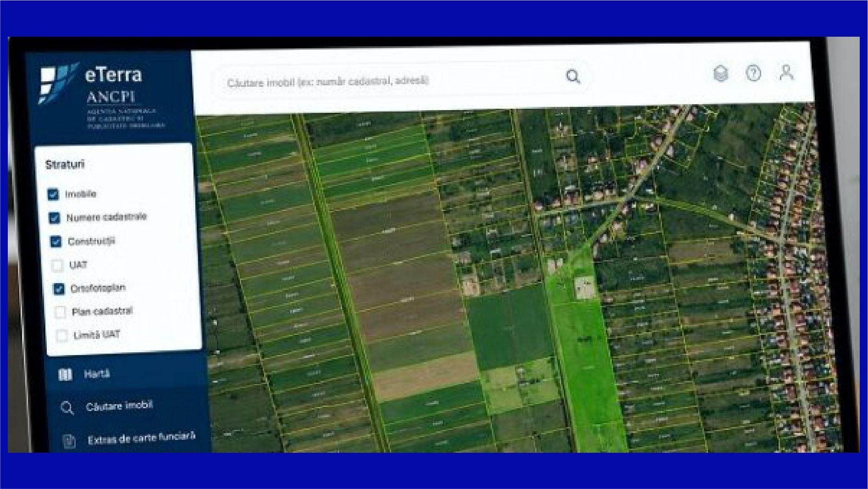Click the Căutare imobil search input field
Screen dimensions: 868x489
coord(401,79)
